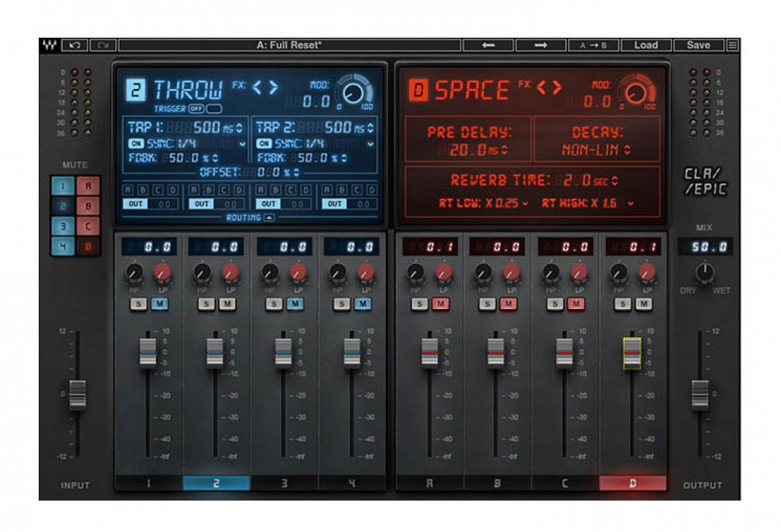Toggle delay 3 in the MUTE matrix
This screenshot has width=781, height=532.
[63, 225]
